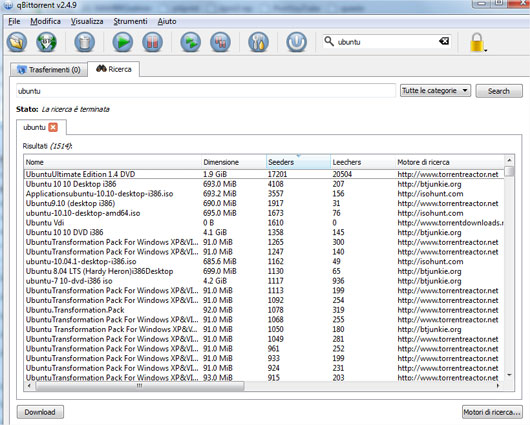Click leechers value 20504
Screen dimensions: 530x425
[x=342, y=174]
